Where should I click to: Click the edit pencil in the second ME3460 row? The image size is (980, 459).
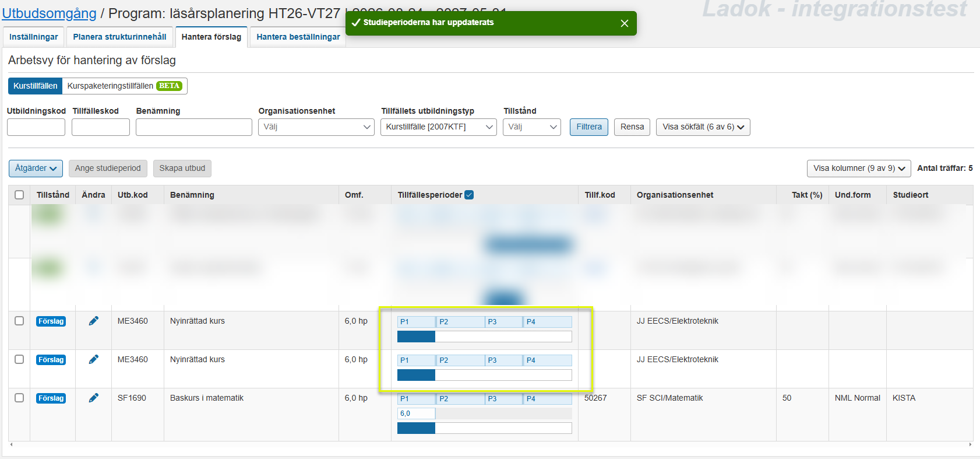click(93, 359)
